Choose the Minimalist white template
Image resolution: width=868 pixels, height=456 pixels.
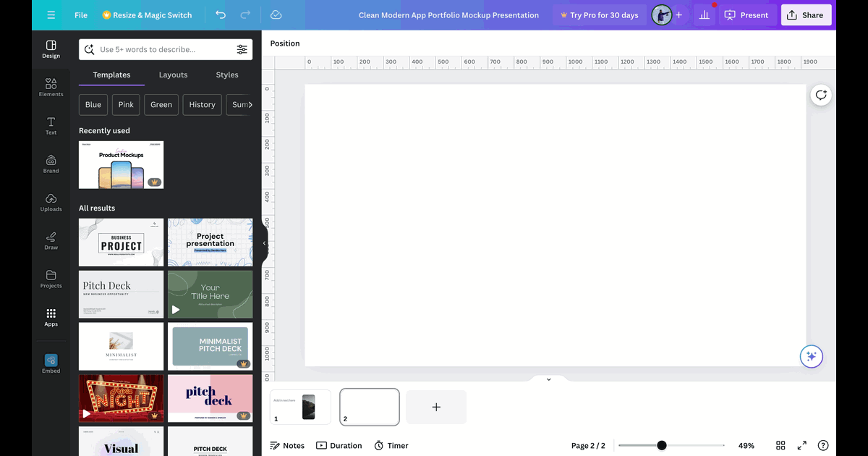point(121,347)
